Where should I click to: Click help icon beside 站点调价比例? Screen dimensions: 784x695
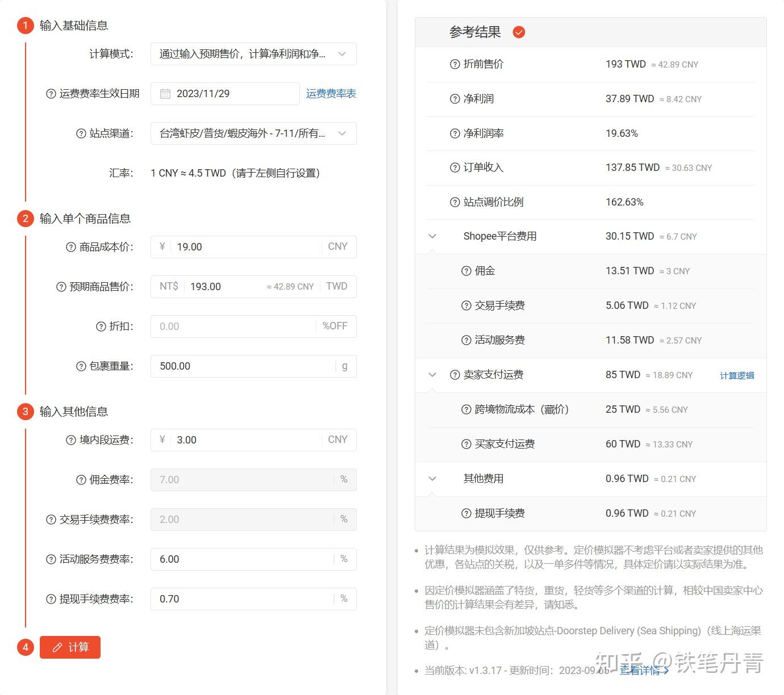[454, 202]
